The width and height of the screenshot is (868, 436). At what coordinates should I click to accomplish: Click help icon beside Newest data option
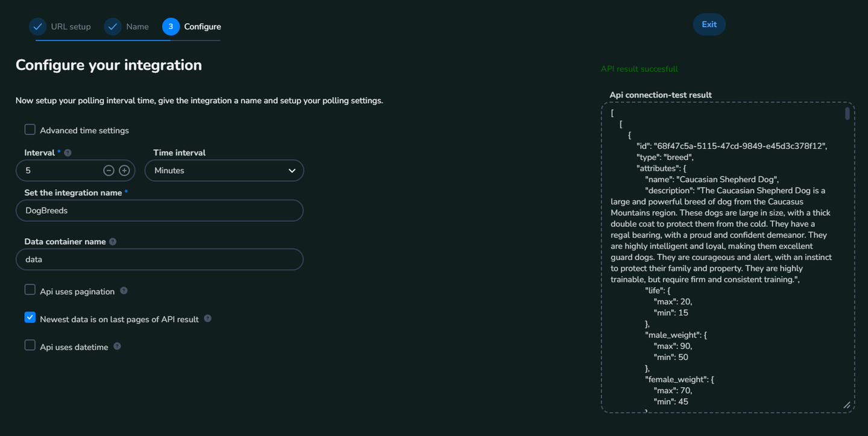(207, 318)
